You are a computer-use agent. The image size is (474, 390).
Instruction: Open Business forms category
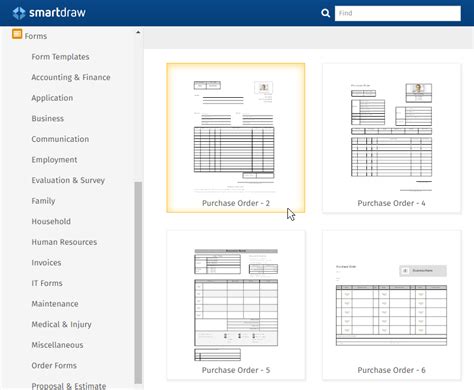tap(48, 119)
